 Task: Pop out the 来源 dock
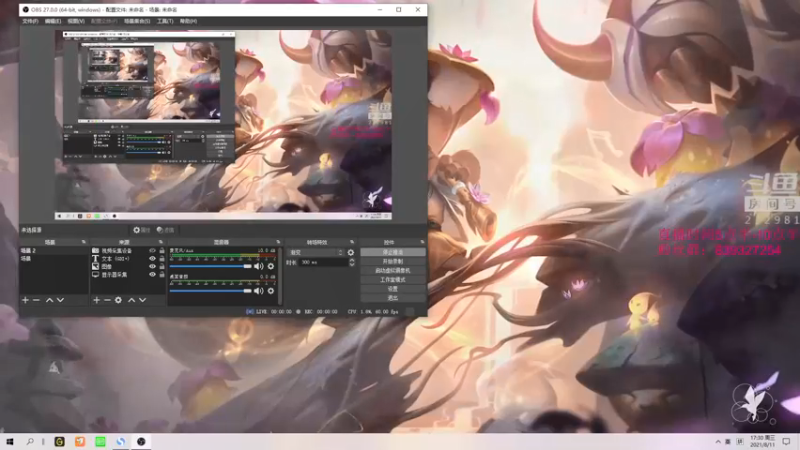click(161, 242)
